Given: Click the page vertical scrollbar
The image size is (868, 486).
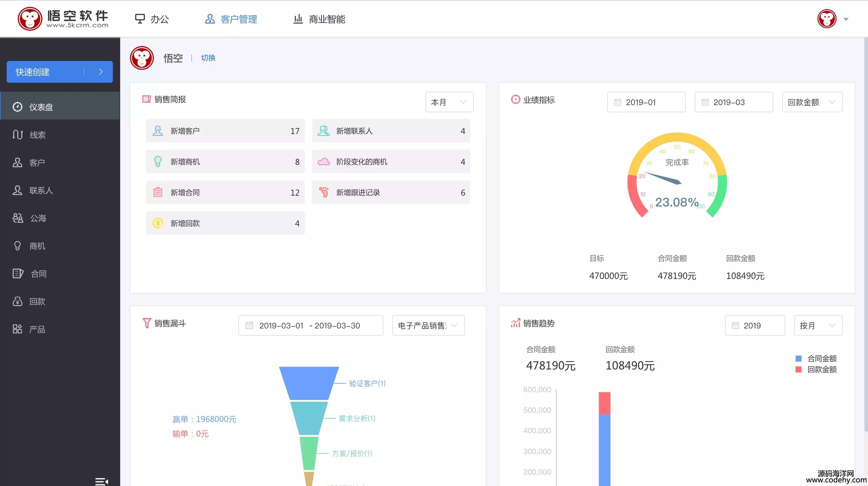Looking at the screenshot, I should click(x=865, y=234).
